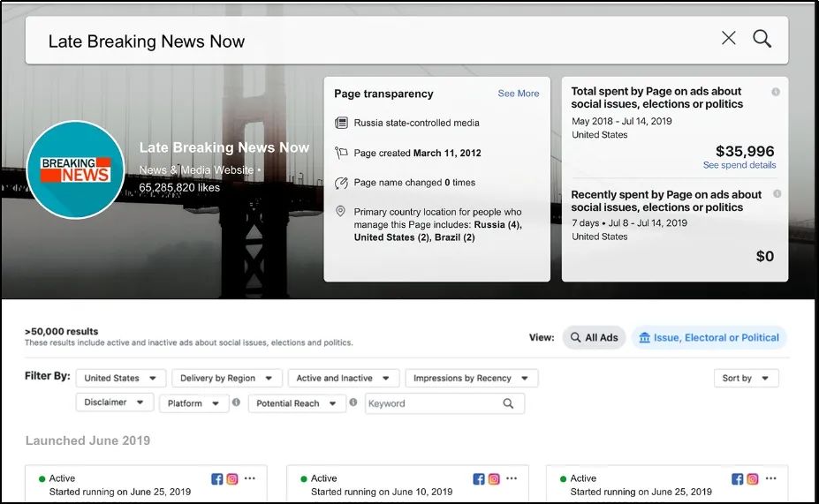The width and height of the screenshot is (819, 504).
Task: Open more options on June 10 ad
Action: pyautogui.click(x=512, y=478)
